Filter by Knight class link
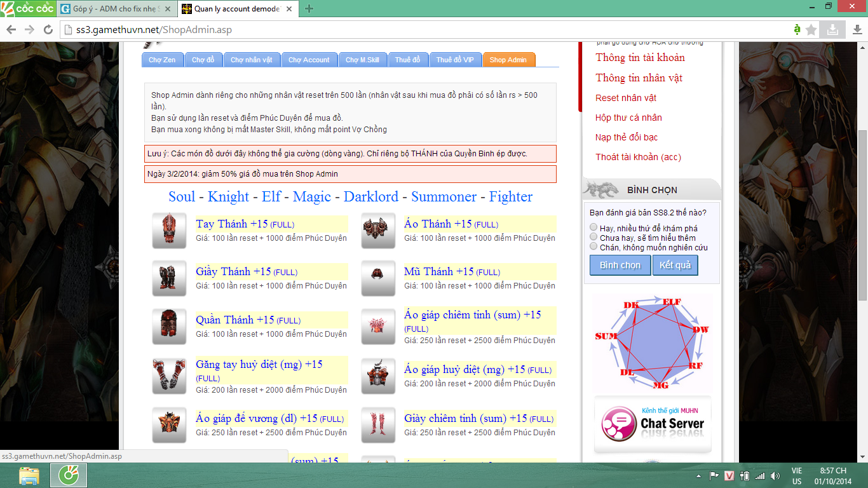Image resolution: width=868 pixels, height=488 pixels. click(x=228, y=197)
